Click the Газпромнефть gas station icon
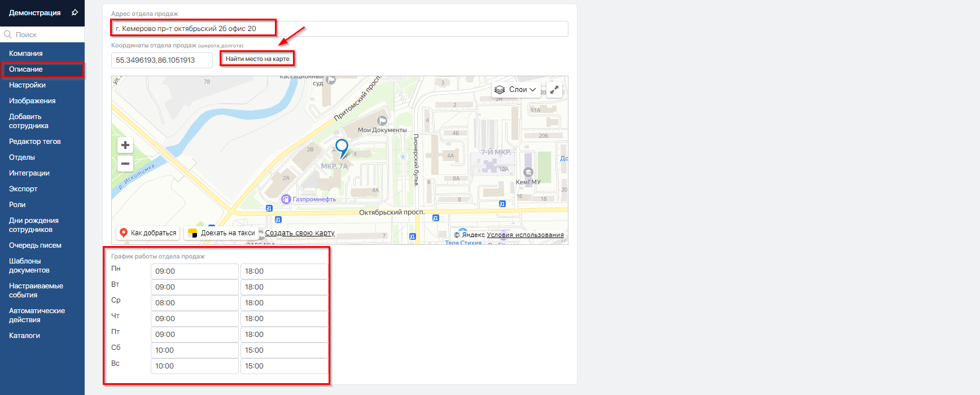The height and width of the screenshot is (395, 980). click(286, 199)
